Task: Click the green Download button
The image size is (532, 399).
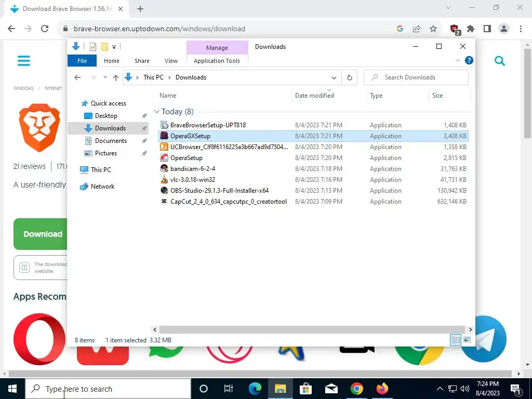Action: point(41,234)
